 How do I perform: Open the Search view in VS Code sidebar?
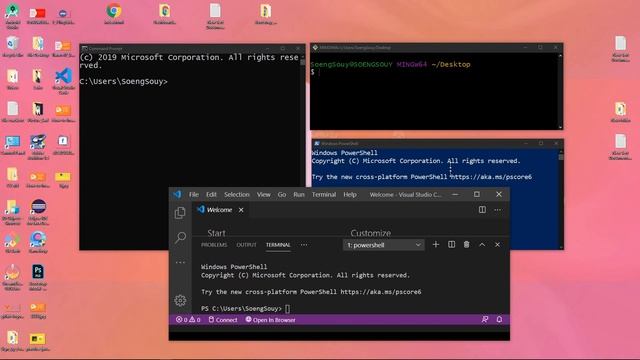[x=180, y=237]
